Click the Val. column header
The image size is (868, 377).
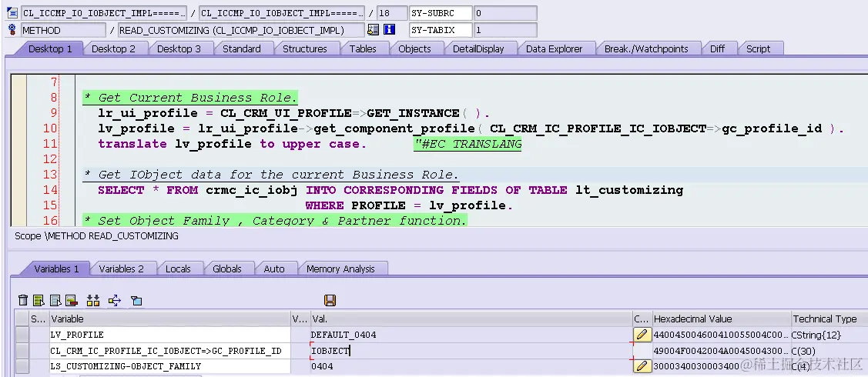tap(471, 319)
